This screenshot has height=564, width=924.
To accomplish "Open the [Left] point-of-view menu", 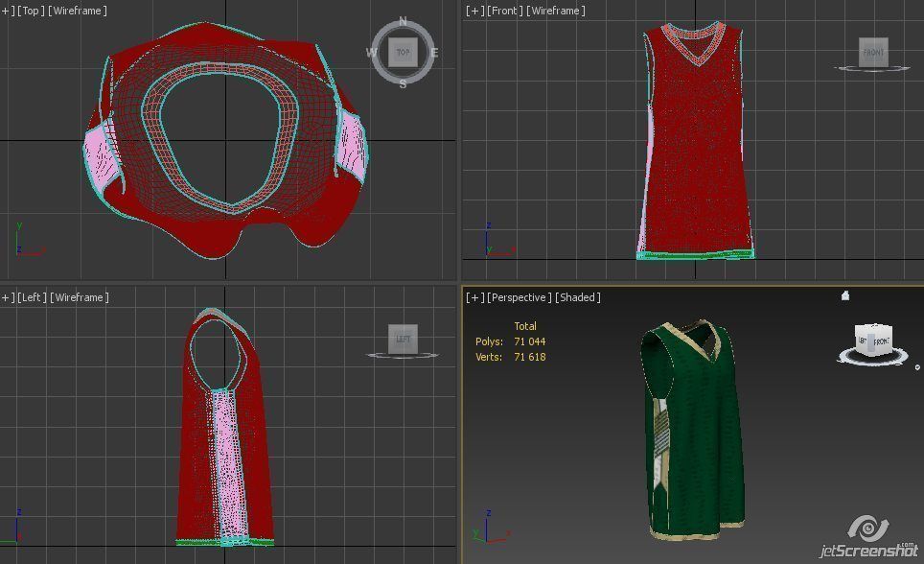I will [32, 297].
